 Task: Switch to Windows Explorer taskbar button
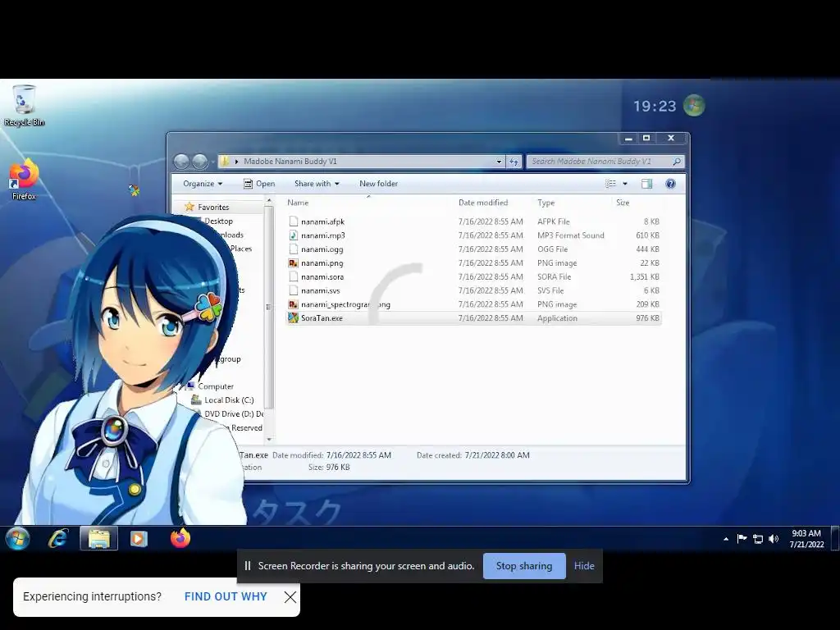click(x=98, y=538)
